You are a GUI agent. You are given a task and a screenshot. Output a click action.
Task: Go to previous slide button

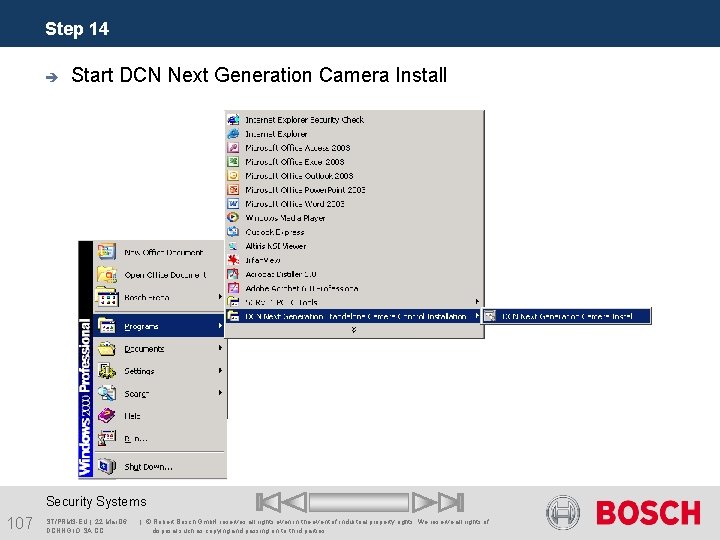pyautogui.click(x=294, y=502)
